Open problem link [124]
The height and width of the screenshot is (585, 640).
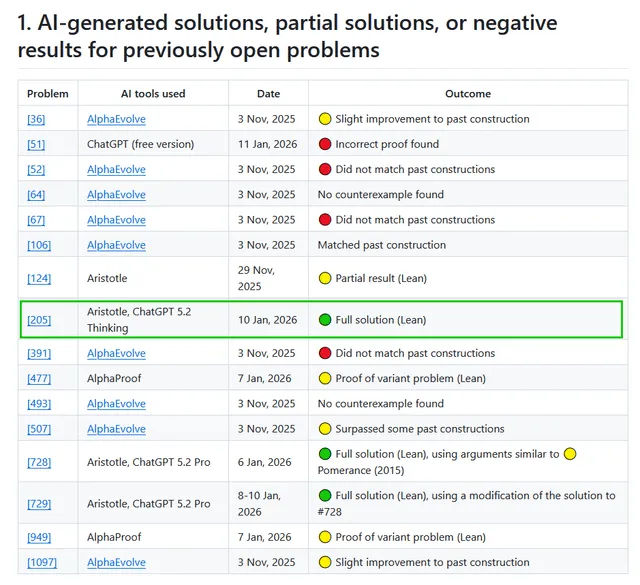pyautogui.click(x=39, y=278)
